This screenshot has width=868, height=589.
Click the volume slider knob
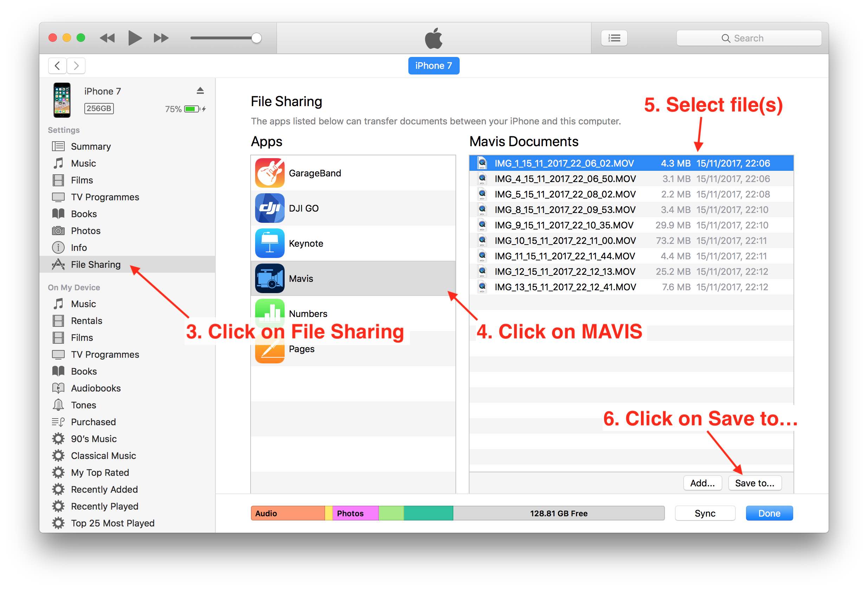tap(256, 38)
